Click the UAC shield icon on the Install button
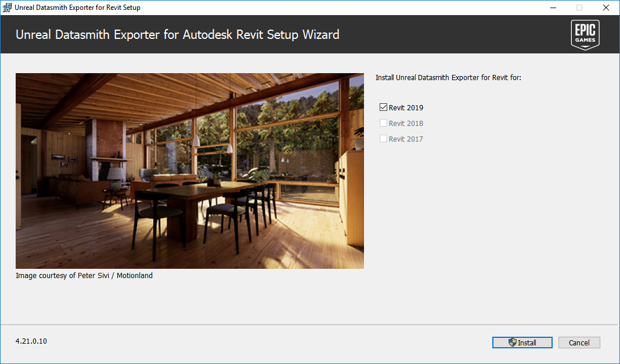Viewport: 620px width, 364px height. 512,342
